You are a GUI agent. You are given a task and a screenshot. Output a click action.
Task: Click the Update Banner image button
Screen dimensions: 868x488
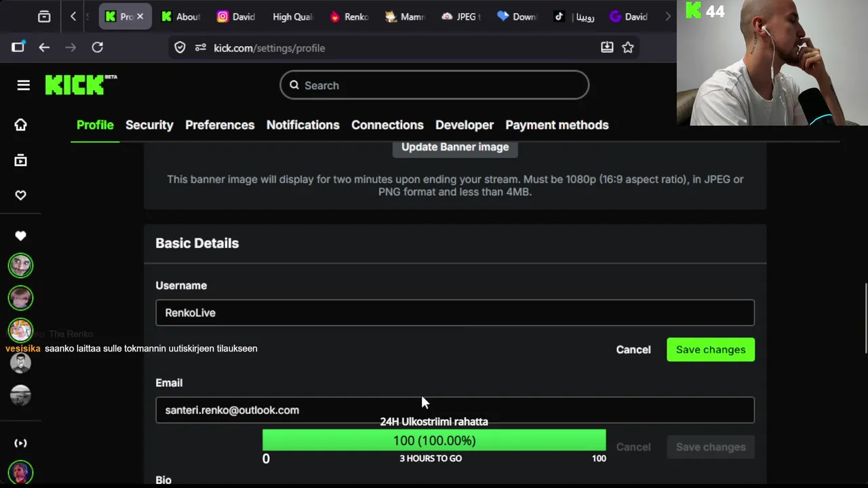(x=455, y=147)
